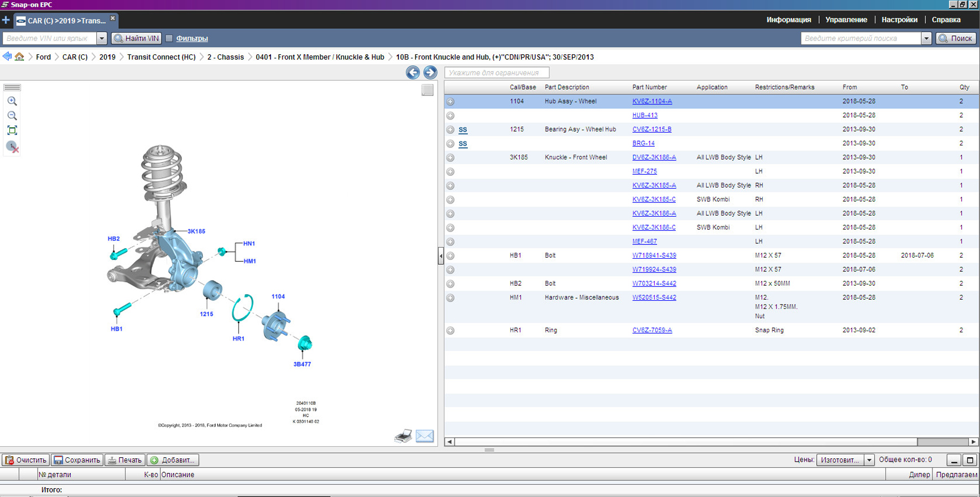980x497 pixels.
Task: Print the diagram using printer icon
Action: coord(403,436)
